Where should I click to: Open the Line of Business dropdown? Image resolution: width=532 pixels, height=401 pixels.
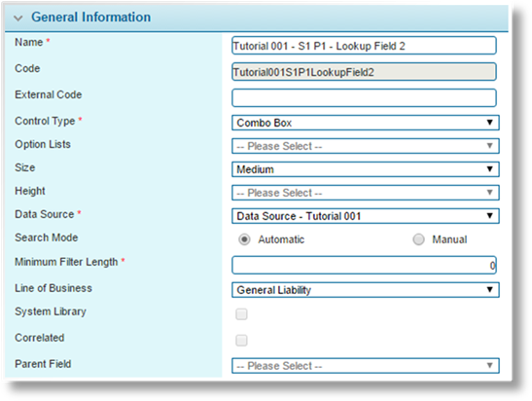(x=366, y=290)
